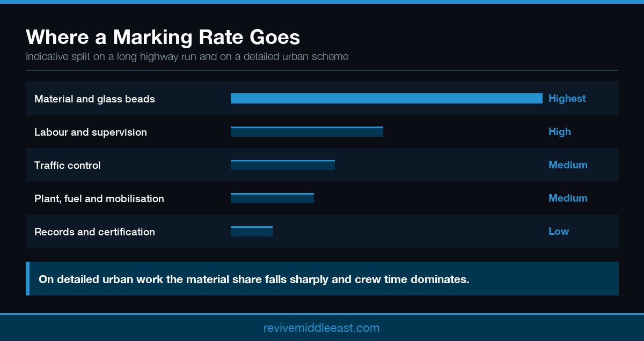644x341 pixels.
Task: Select the 'Labour and supervision' label
Action: [x=90, y=132]
